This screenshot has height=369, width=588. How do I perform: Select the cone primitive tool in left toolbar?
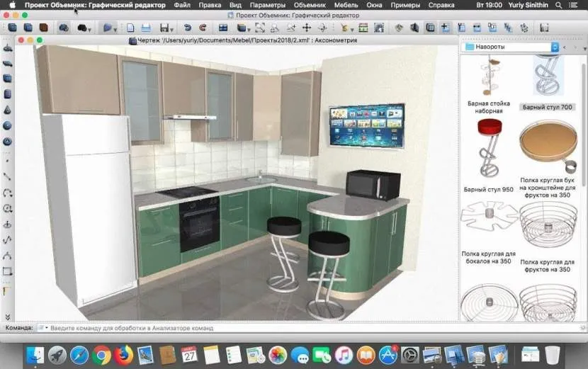7,110
